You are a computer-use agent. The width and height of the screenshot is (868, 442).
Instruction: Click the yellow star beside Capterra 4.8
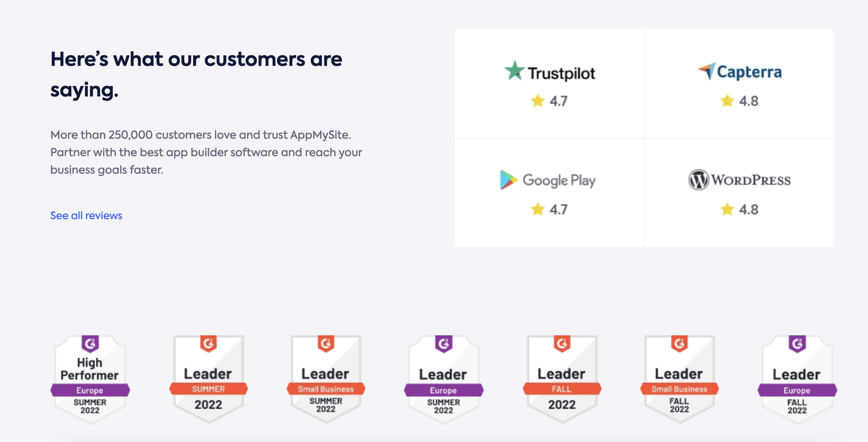pos(727,101)
